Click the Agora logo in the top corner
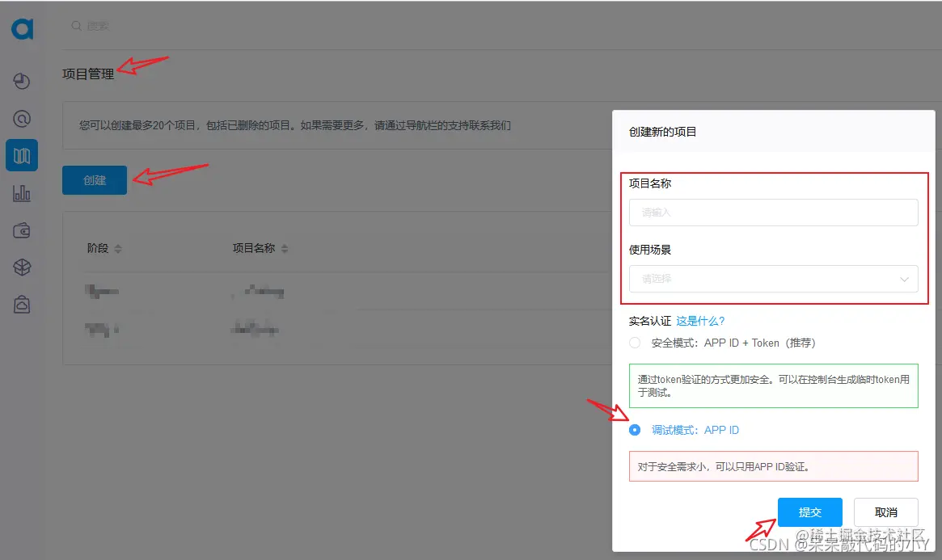Viewport: 942px width, 560px height. tap(20, 28)
